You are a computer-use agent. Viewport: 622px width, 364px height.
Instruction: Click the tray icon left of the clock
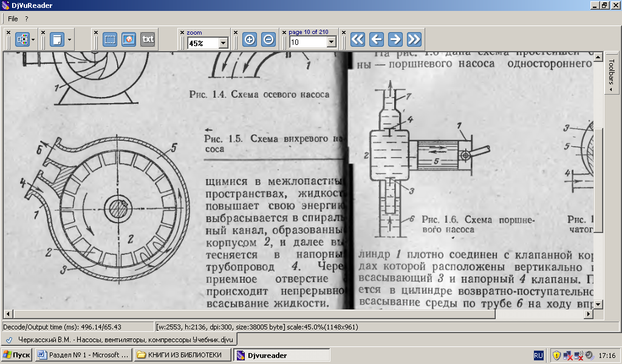(589, 356)
